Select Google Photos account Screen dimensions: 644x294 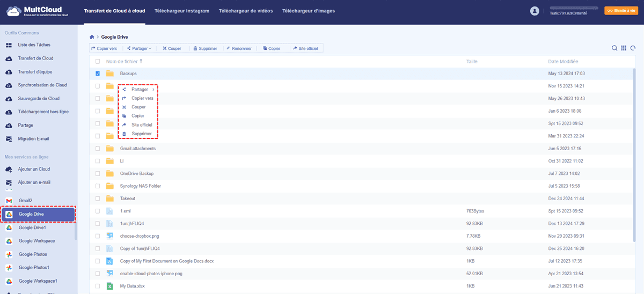pyautogui.click(x=33, y=254)
